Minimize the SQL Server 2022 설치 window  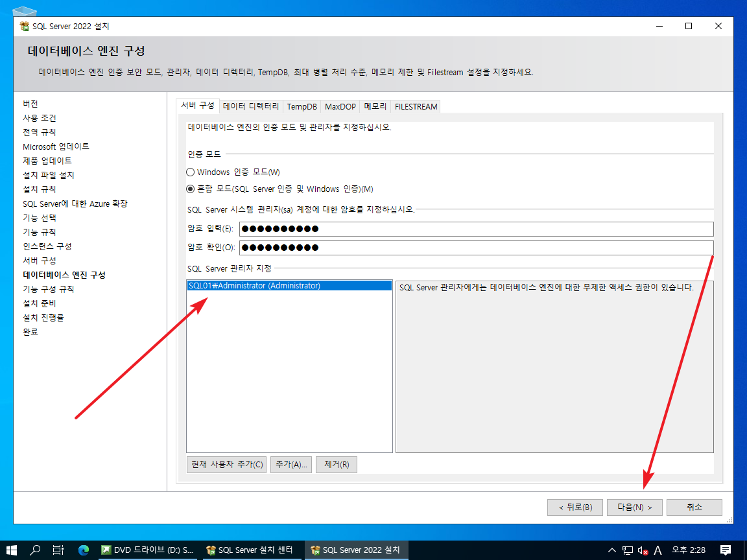click(659, 26)
